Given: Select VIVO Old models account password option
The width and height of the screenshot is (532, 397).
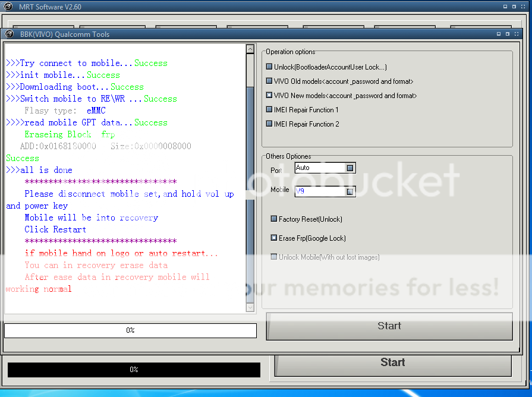Looking at the screenshot, I should click(x=269, y=81).
